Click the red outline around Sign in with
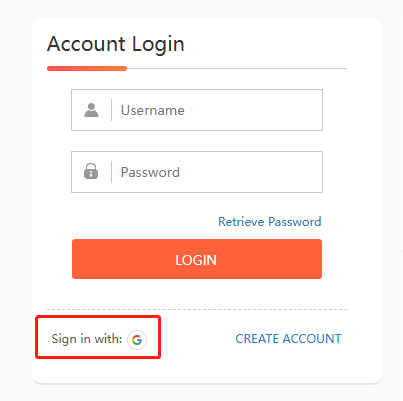 pyautogui.click(x=98, y=317)
